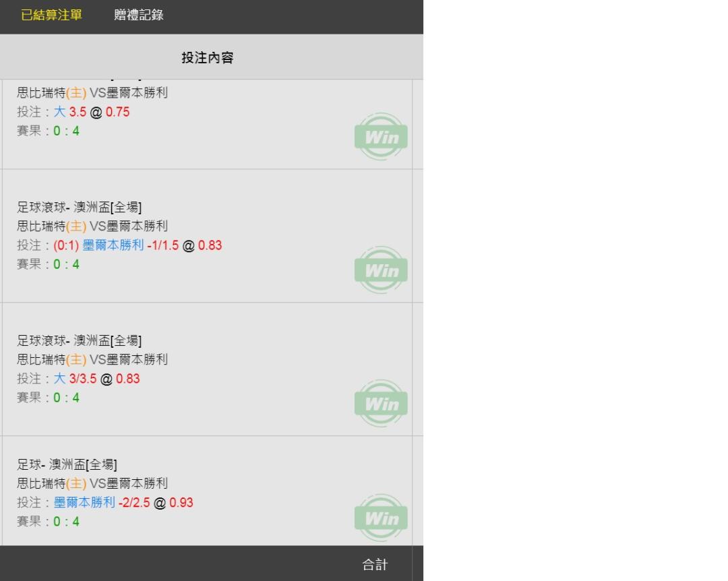Click the 合計 total label in footer
The image size is (728, 581).
click(375, 565)
